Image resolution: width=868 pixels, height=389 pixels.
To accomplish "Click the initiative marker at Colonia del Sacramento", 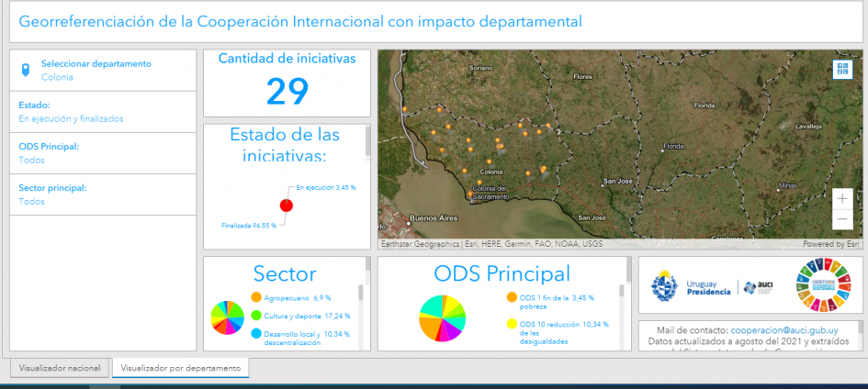I will coord(470,194).
